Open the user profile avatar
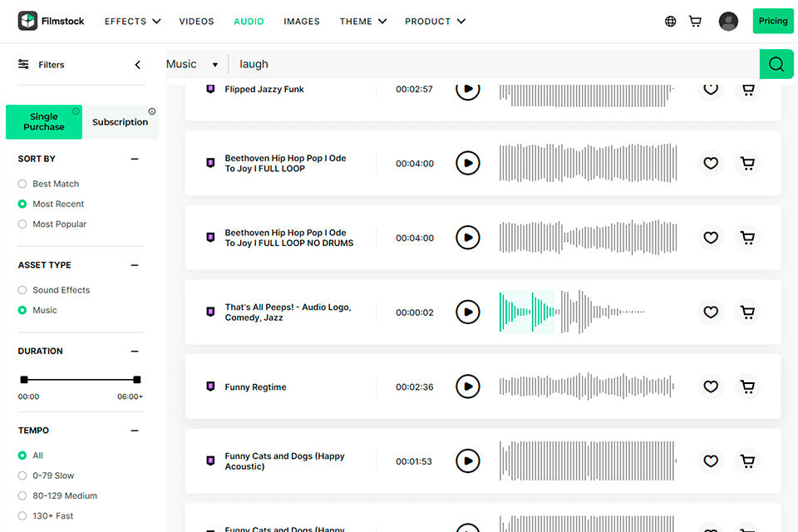 [x=728, y=22]
